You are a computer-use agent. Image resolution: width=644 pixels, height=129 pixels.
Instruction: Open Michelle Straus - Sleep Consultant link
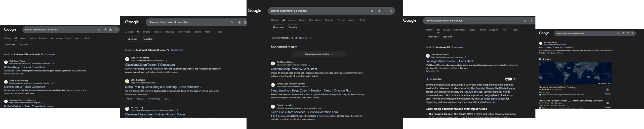coord(25,87)
